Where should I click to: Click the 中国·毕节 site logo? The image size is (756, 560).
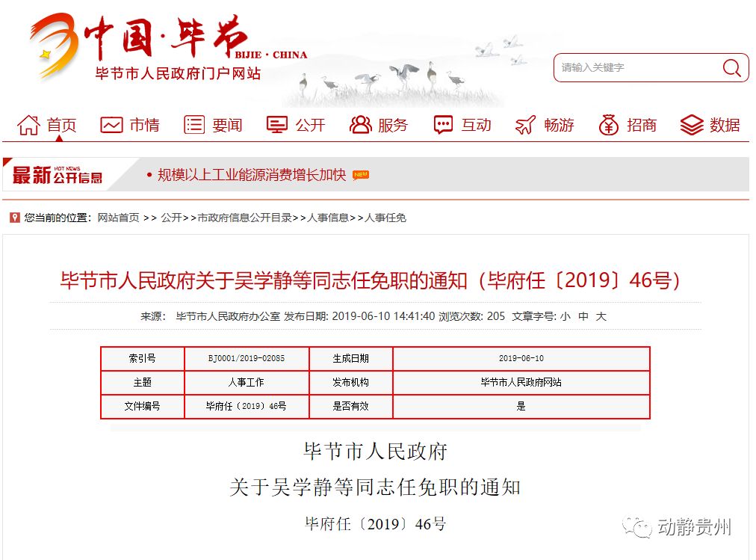point(168,47)
